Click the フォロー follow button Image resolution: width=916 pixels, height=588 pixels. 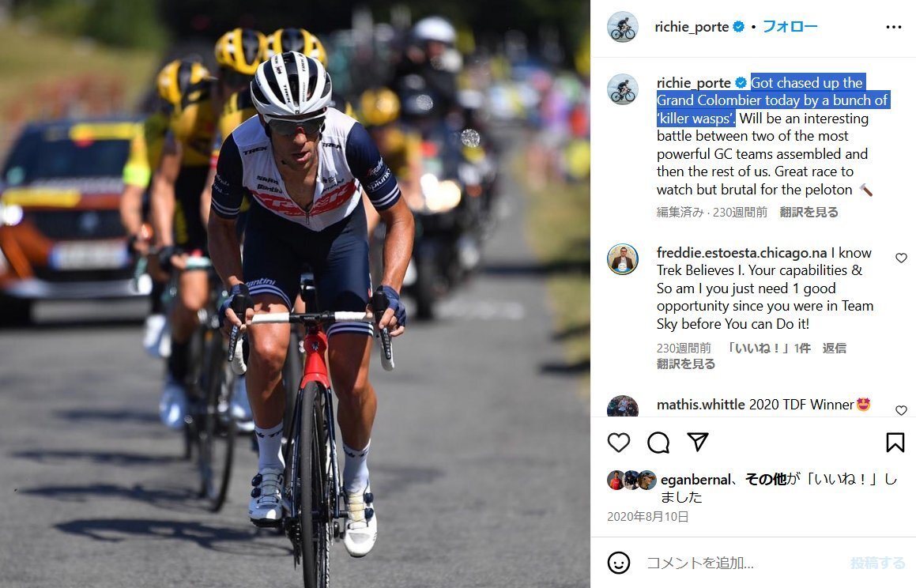pos(790,26)
